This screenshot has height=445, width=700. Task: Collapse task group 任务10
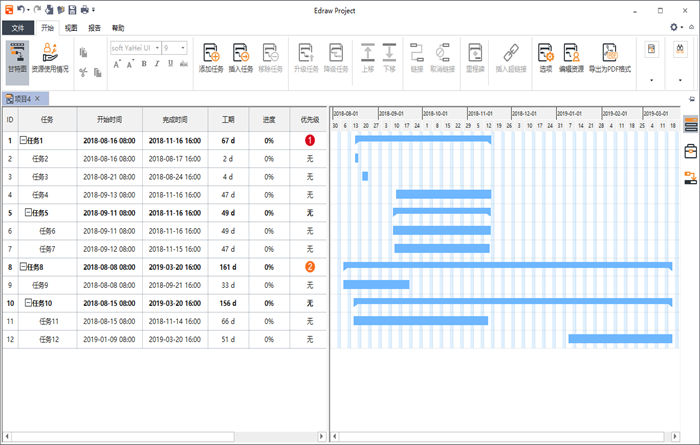(x=28, y=303)
